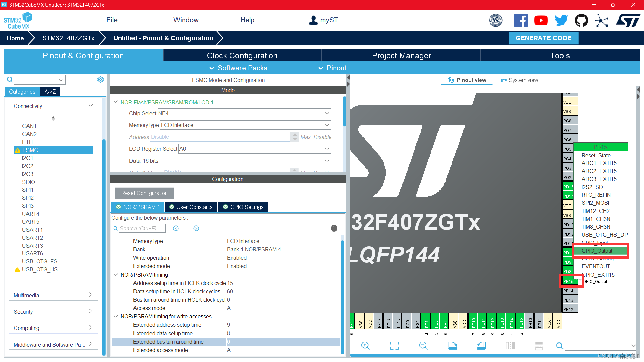
Task: Click the info icon in the Configuration panel
Action: 334,228
